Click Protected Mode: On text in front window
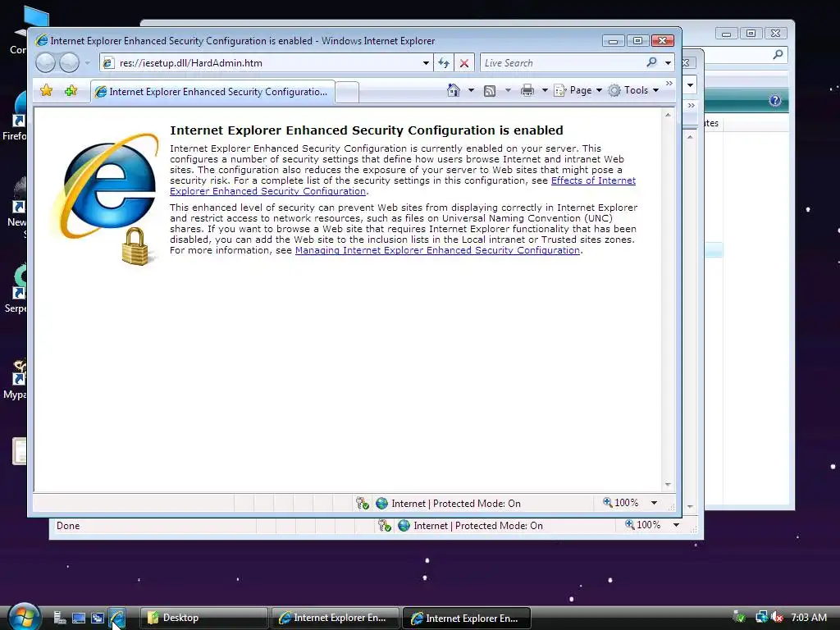The width and height of the screenshot is (840, 630). tap(477, 503)
